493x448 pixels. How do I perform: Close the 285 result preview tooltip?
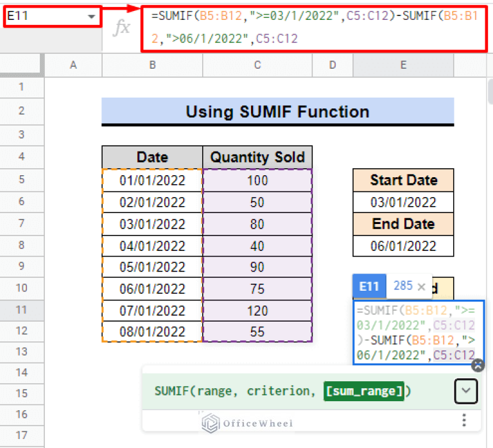(x=421, y=287)
